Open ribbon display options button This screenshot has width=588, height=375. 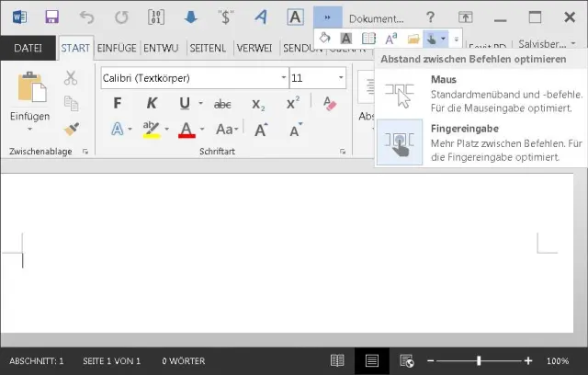coord(466,17)
